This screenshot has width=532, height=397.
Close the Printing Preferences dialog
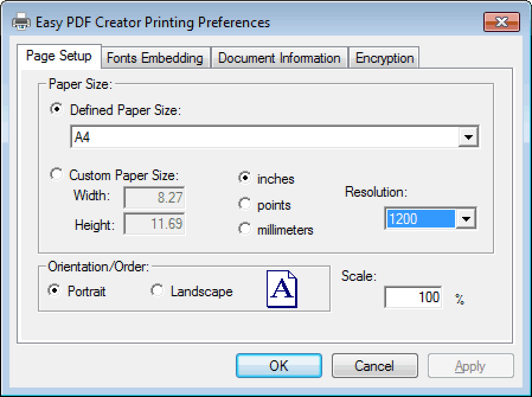501,22
